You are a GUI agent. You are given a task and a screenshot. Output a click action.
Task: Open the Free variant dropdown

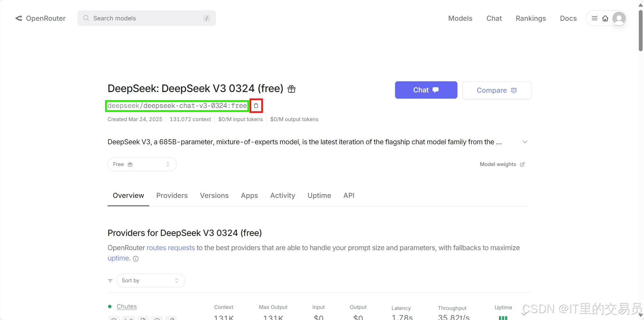tap(142, 164)
